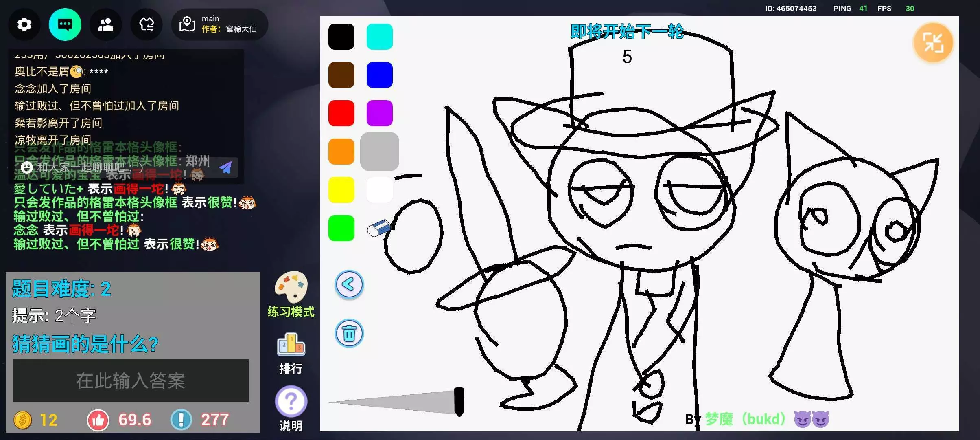This screenshot has height=440, width=980.
Task: Open the players list icon
Action: pos(106,24)
